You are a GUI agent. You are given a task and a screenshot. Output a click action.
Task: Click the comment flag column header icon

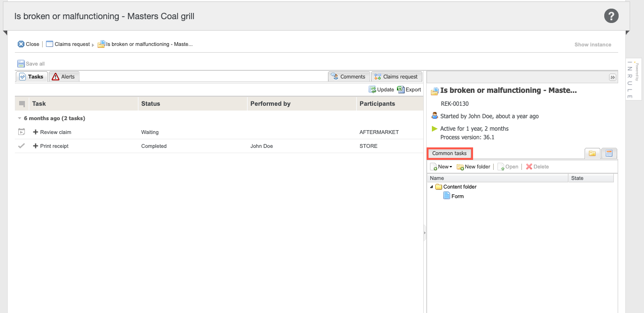point(22,104)
